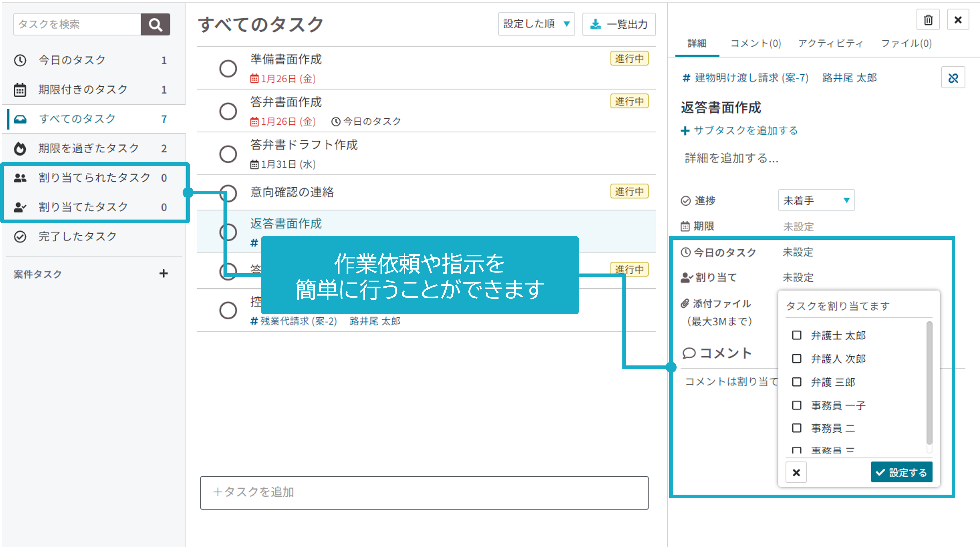Mark 残業代請求 task row as complete
The height and width of the screenshot is (547, 980).
click(228, 310)
